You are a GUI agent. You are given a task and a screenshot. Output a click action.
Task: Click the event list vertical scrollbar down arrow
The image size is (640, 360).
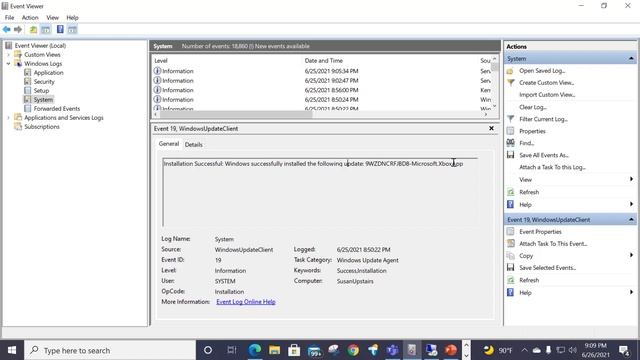click(495, 106)
